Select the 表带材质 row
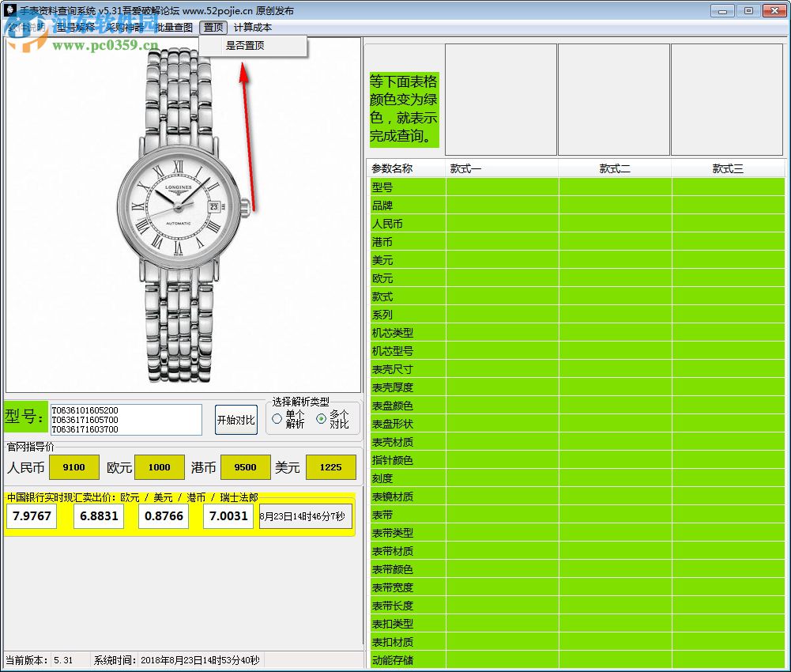 click(x=578, y=551)
